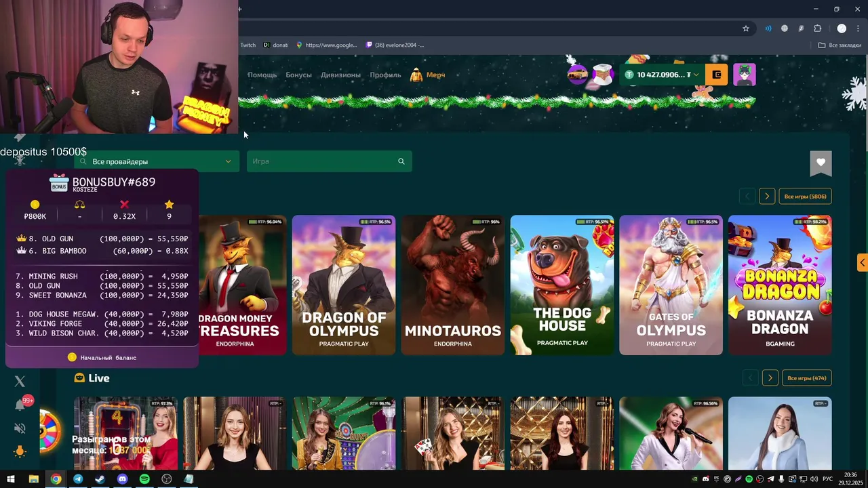Click the car icon in the site header

pos(577,74)
